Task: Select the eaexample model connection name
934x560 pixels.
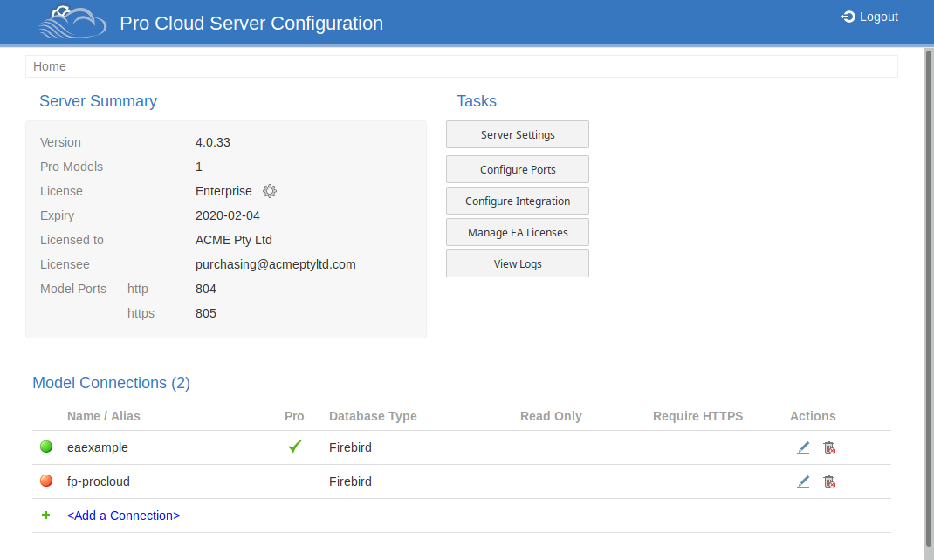Action: [98, 447]
